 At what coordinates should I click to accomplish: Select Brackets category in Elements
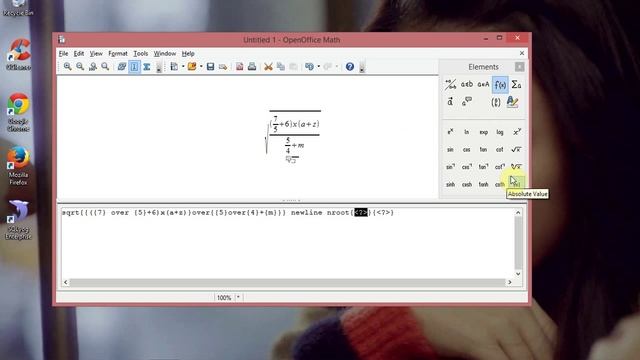(496, 102)
